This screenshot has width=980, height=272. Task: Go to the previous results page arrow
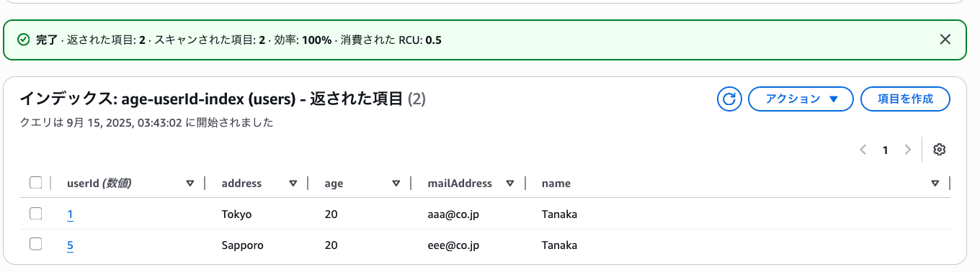[x=863, y=150]
